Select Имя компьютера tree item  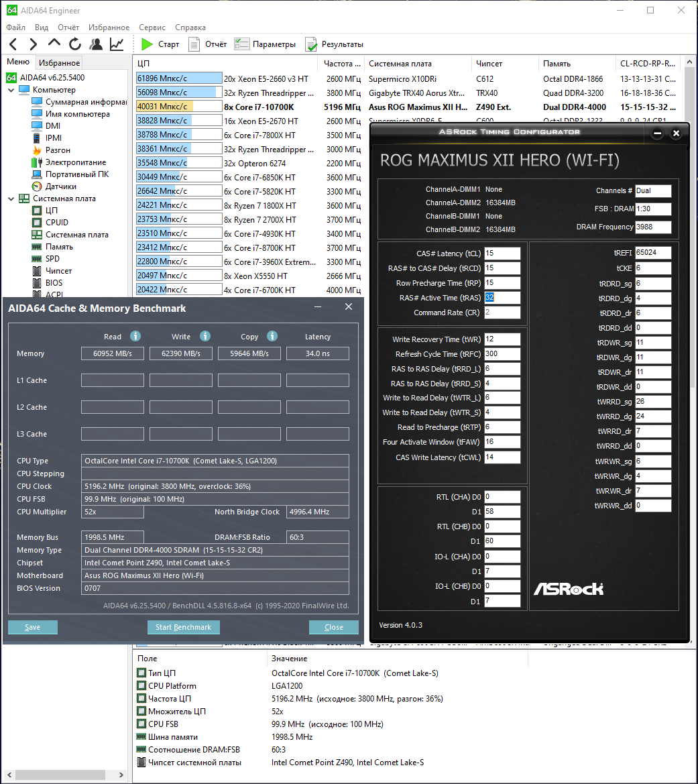70,114
